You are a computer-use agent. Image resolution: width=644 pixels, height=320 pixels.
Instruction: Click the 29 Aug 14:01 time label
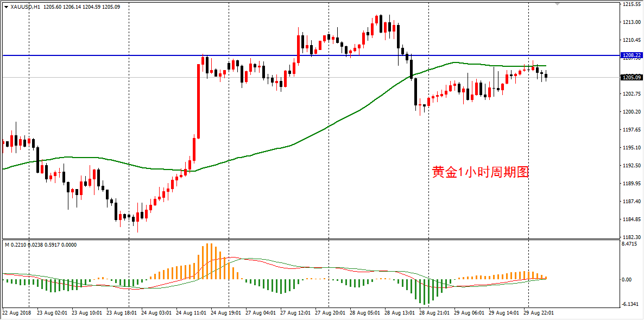click(x=504, y=313)
